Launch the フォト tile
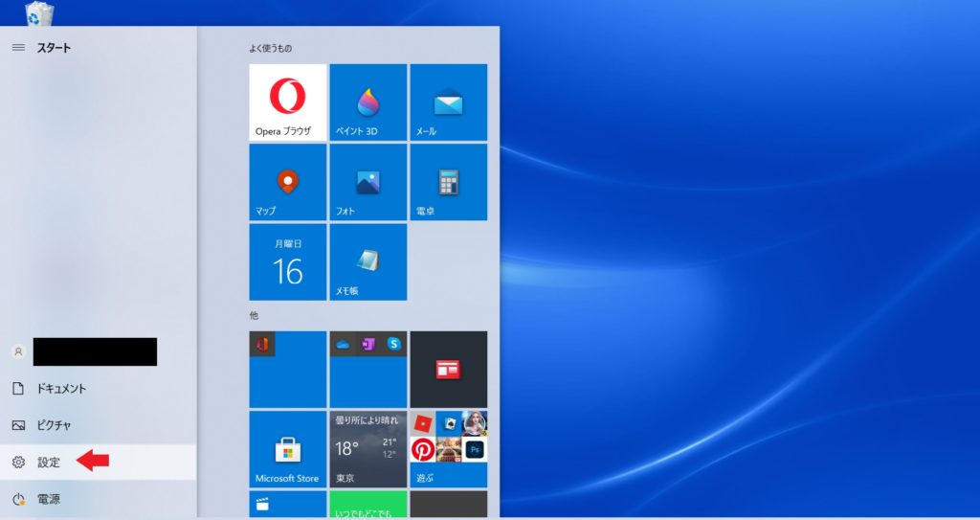980x520 pixels. point(368,182)
